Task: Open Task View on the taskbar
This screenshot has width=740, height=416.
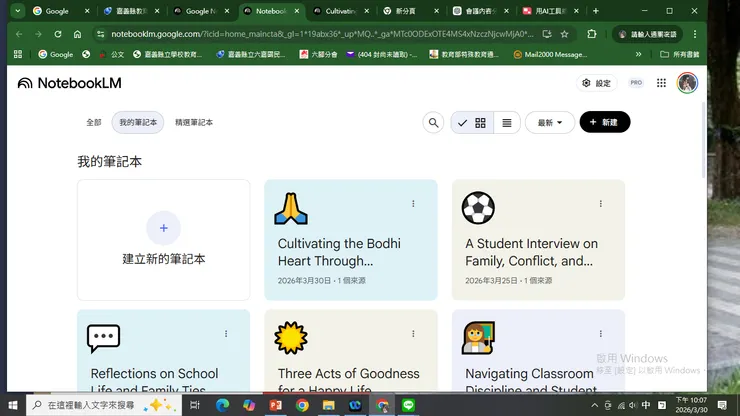Action: point(194,405)
